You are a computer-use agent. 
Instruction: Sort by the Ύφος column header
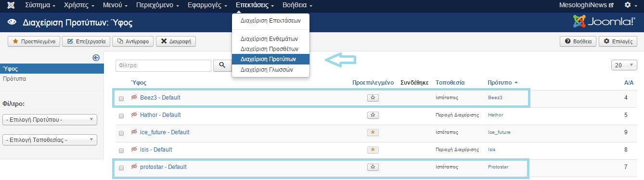click(139, 83)
